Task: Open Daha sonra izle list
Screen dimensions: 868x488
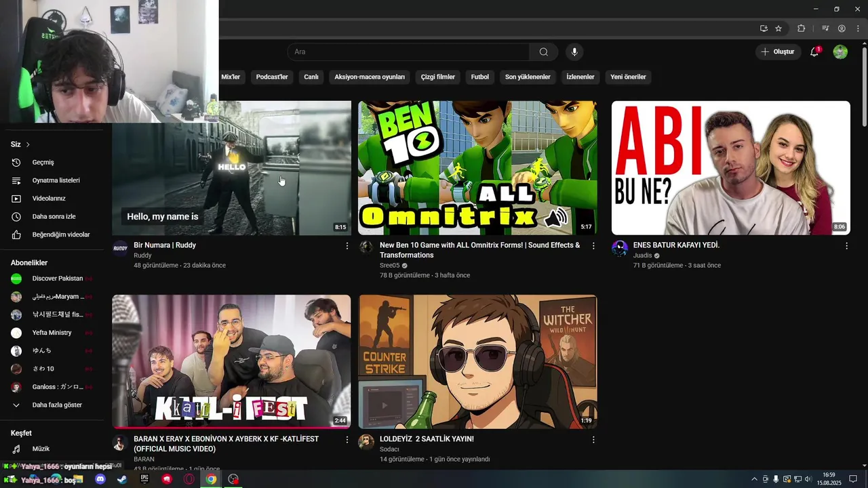Action: [x=54, y=217]
